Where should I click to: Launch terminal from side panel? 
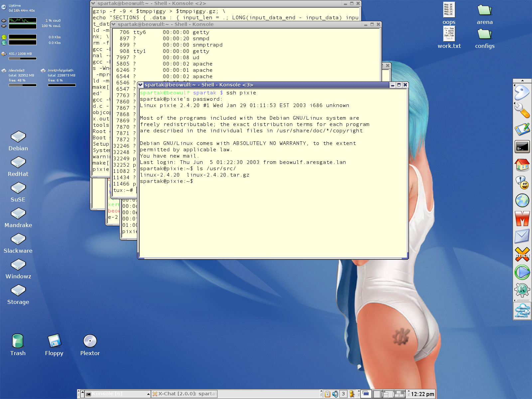pos(522,147)
